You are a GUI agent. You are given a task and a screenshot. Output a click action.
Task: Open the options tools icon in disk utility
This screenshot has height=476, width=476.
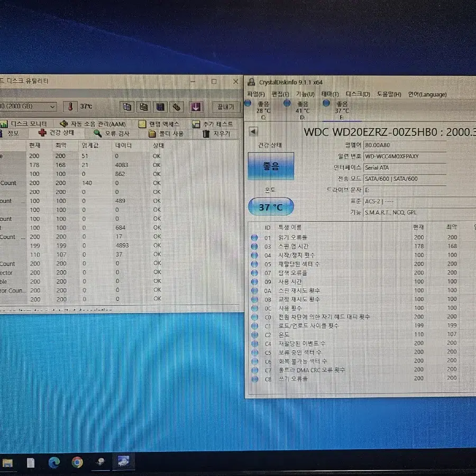[176, 107]
